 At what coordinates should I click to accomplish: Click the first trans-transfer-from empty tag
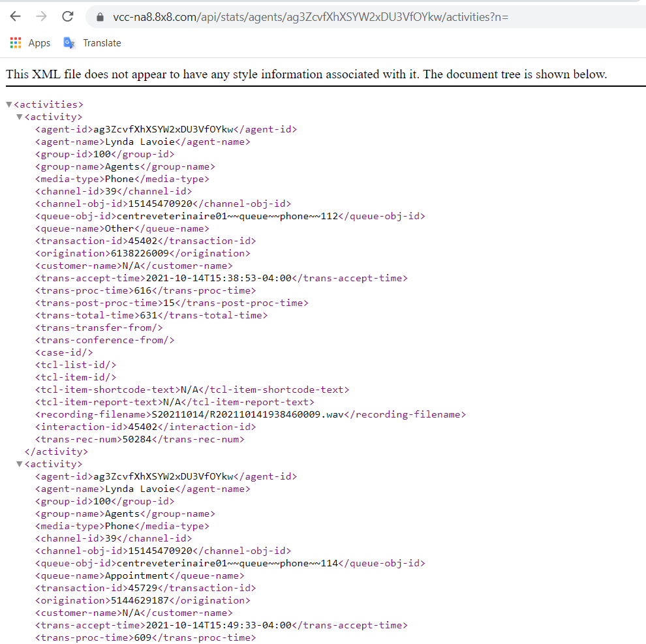99,328
